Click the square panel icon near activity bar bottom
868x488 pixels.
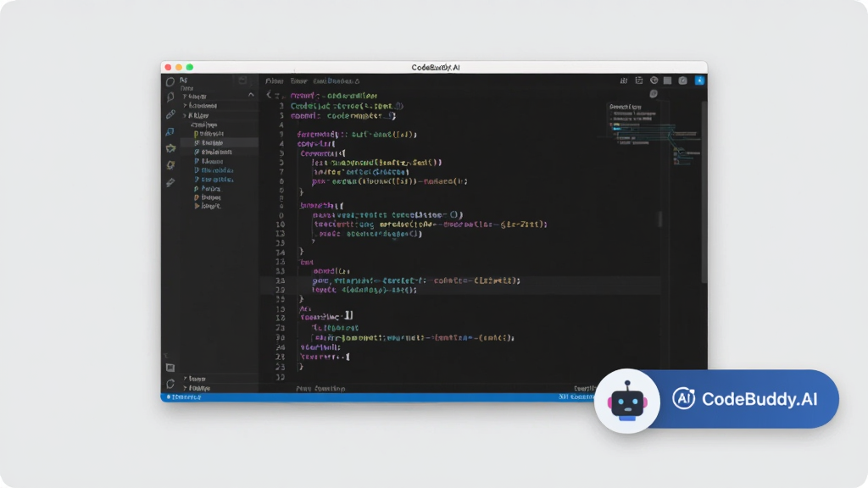pos(170,368)
